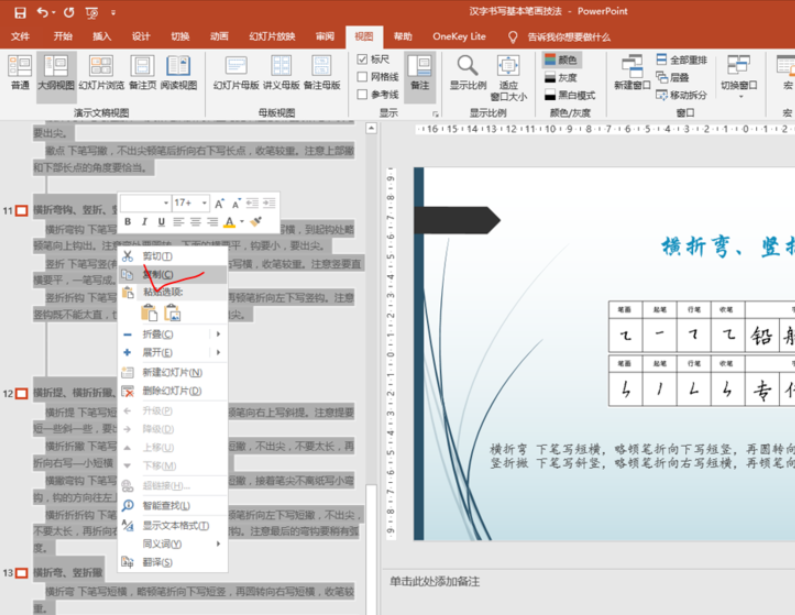Switch to the 插入 (Insert) ribbon tab
Image resolution: width=795 pixels, height=615 pixels.
[x=102, y=37]
